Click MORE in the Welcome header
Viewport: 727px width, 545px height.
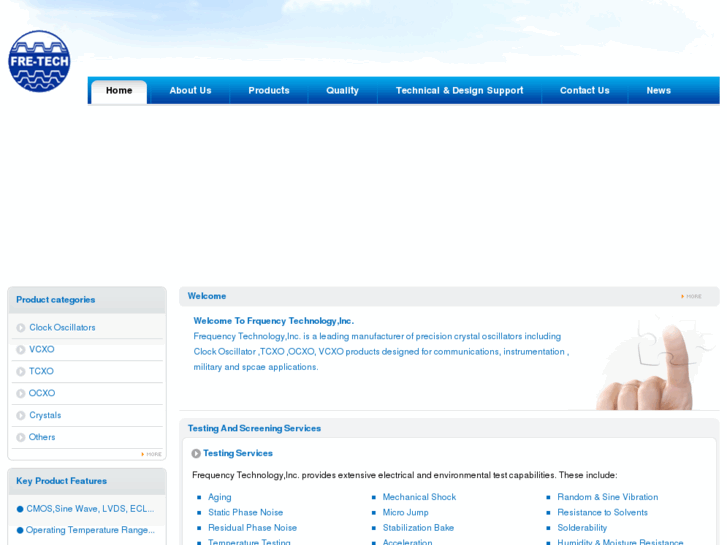[691, 296]
